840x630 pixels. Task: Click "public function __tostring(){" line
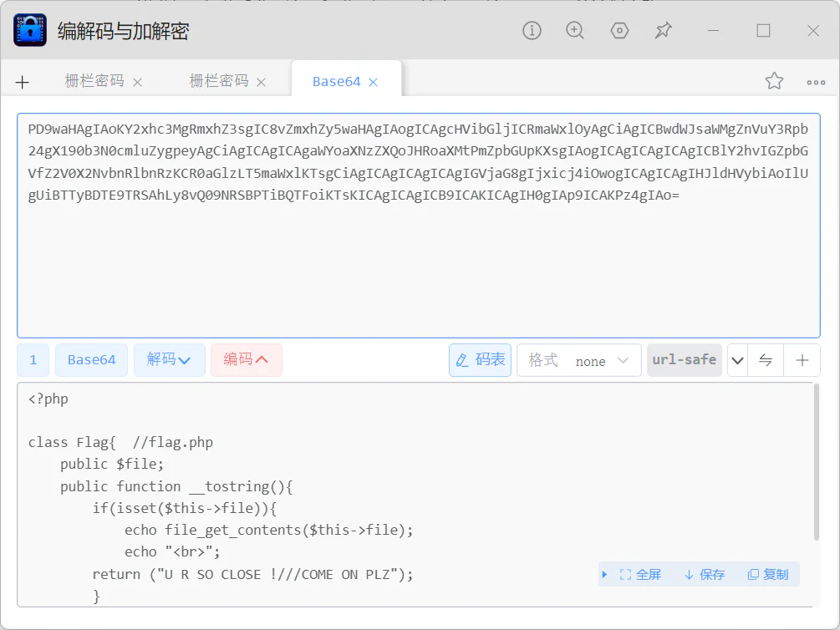click(177, 486)
